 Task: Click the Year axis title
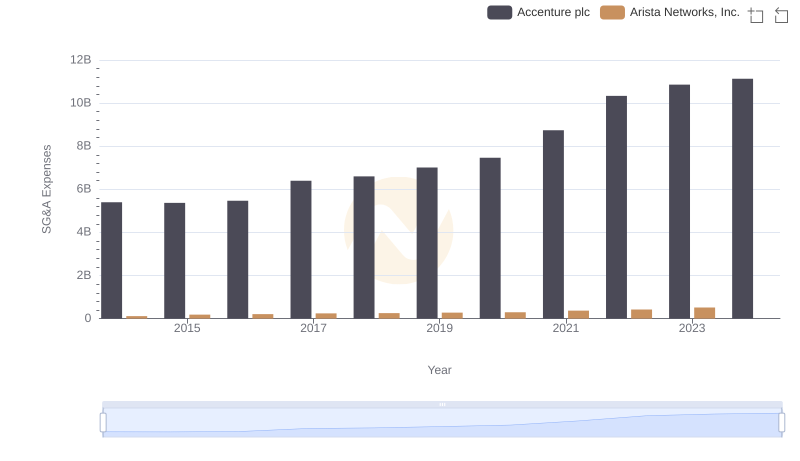(x=439, y=370)
